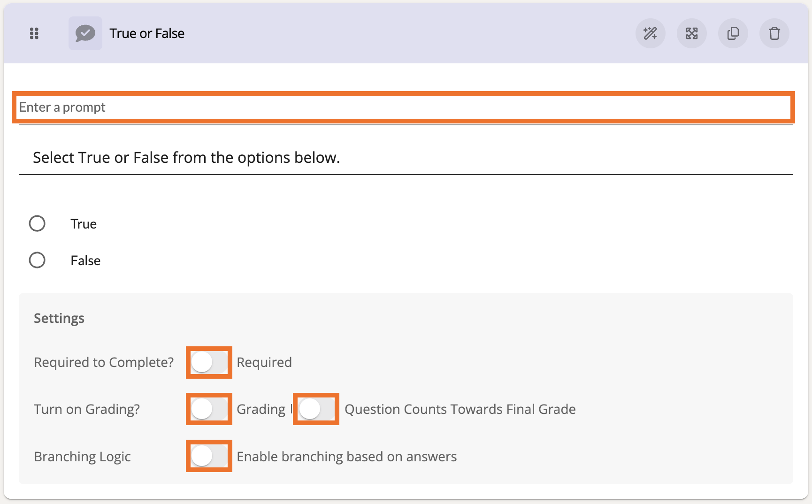
Task: Click the six-dot drag handle icon
Action: click(34, 33)
